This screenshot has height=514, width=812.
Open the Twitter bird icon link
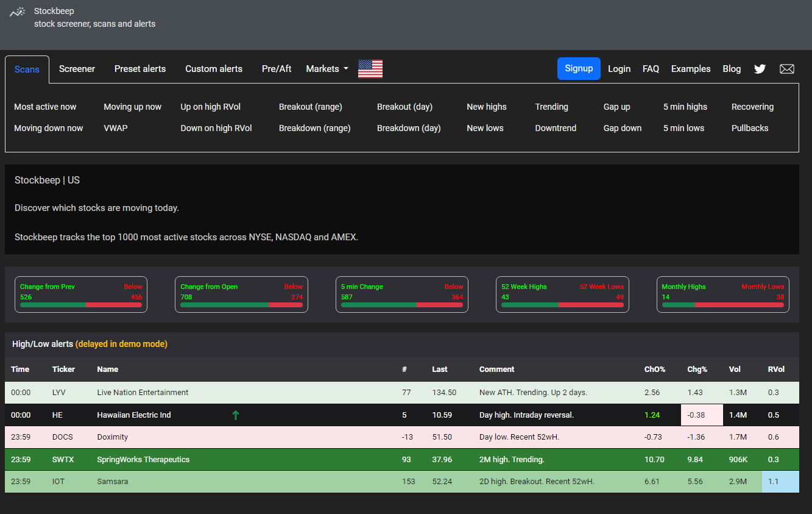point(760,69)
